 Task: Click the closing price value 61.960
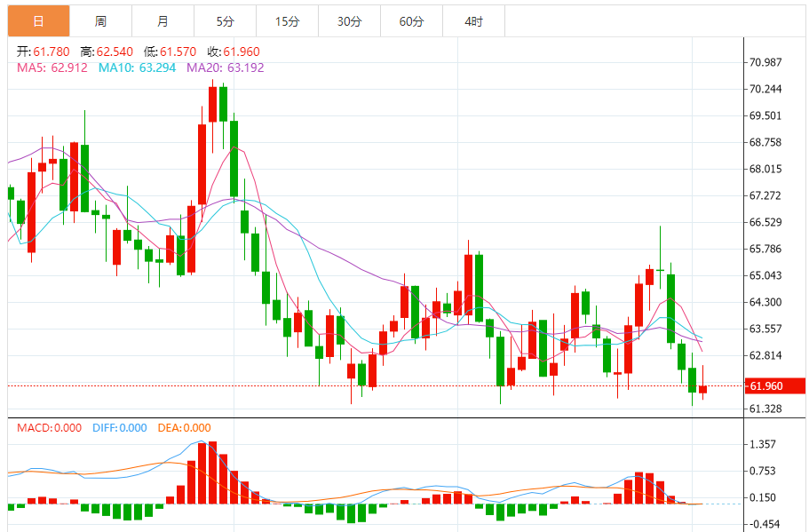pos(242,52)
